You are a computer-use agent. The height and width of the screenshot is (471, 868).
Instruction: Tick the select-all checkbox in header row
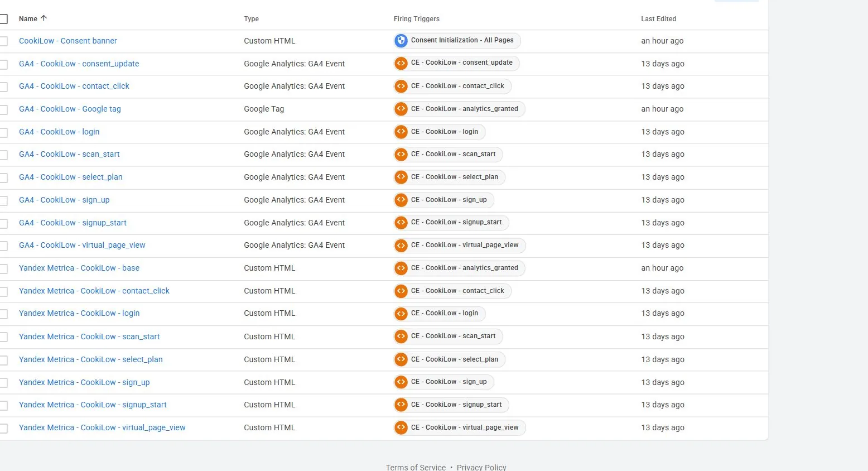pos(3,19)
